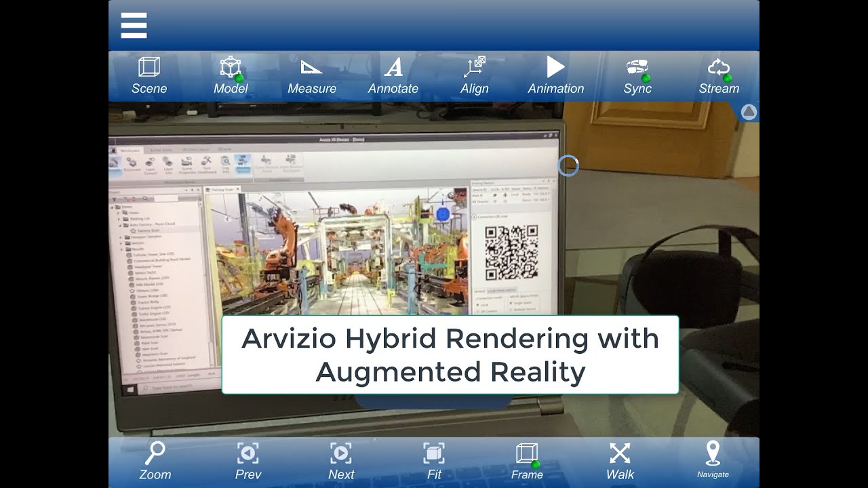Switch to Walk mode

620,461
